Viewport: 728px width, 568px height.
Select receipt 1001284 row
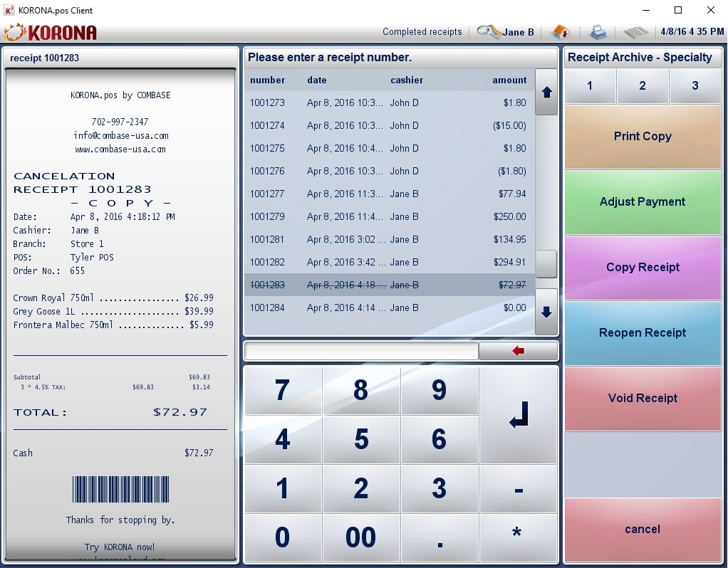[390, 307]
